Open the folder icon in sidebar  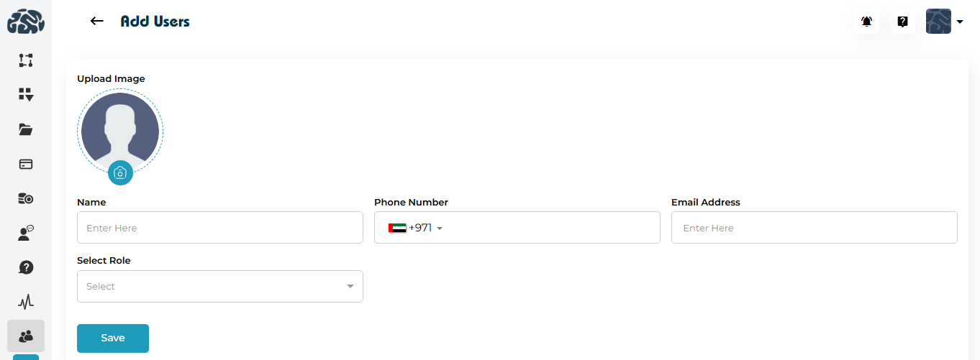pyautogui.click(x=26, y=129)
